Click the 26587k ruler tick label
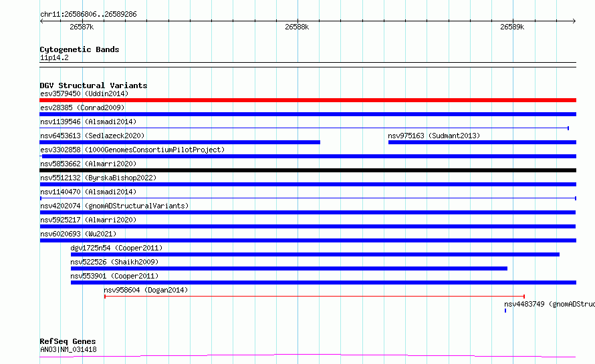The width and height of the screenshot is (595, 364). [82, 27]
